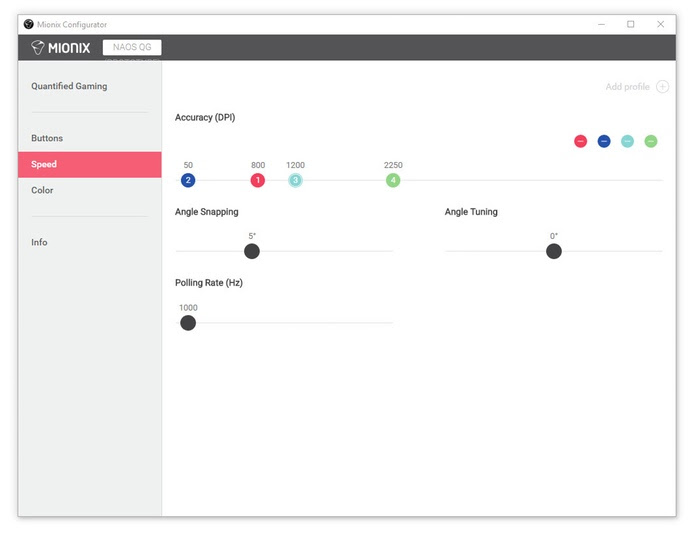Image resolution: width=700 pixels, height=539 pixels.
Task: Open the Quantified Gaming section
Action: coord(69,86)
